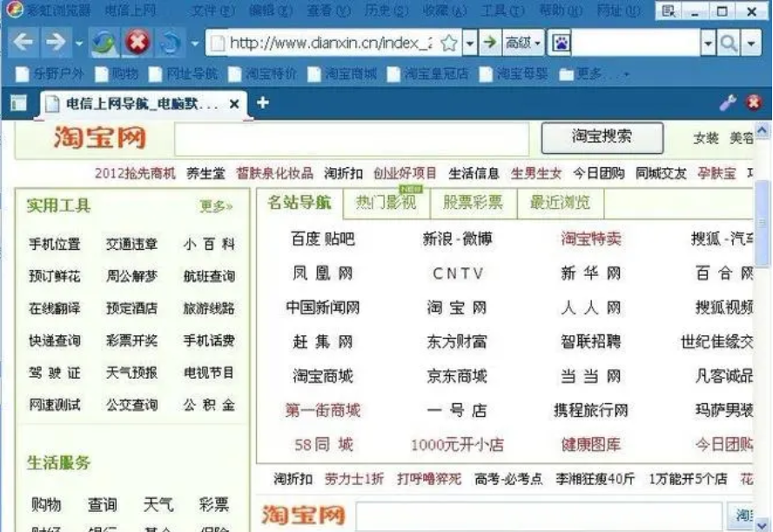
Task: Open the address bar URL dropdown
Action: point(470,44)
